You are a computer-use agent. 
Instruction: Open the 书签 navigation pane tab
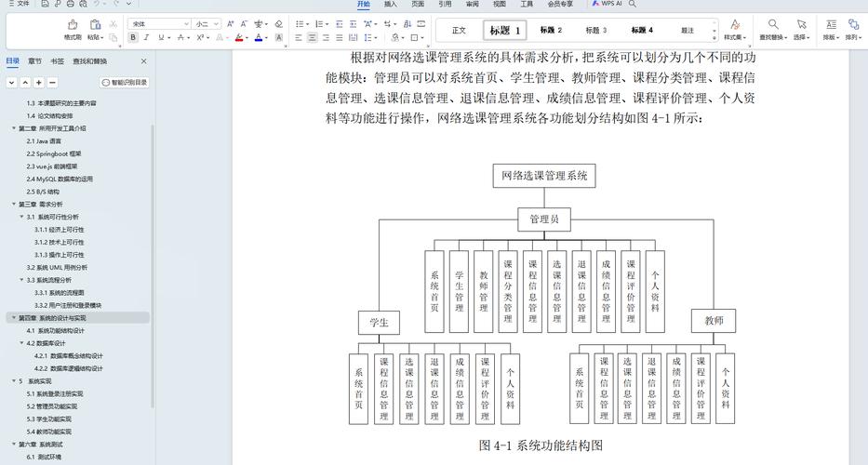[x=57, y=61]
